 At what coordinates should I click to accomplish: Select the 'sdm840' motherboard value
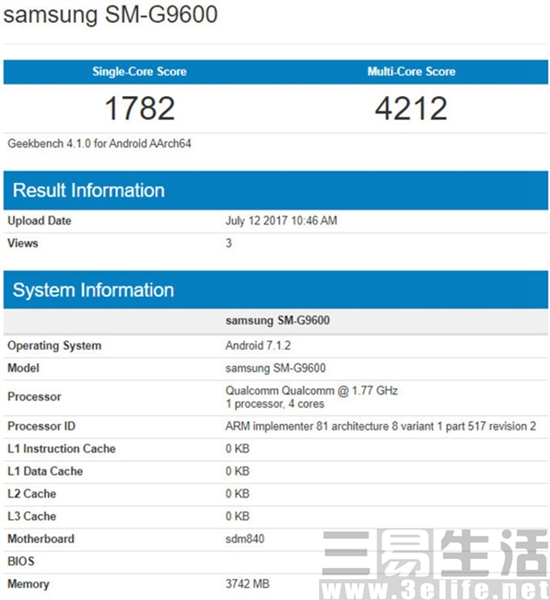(245, 539)
